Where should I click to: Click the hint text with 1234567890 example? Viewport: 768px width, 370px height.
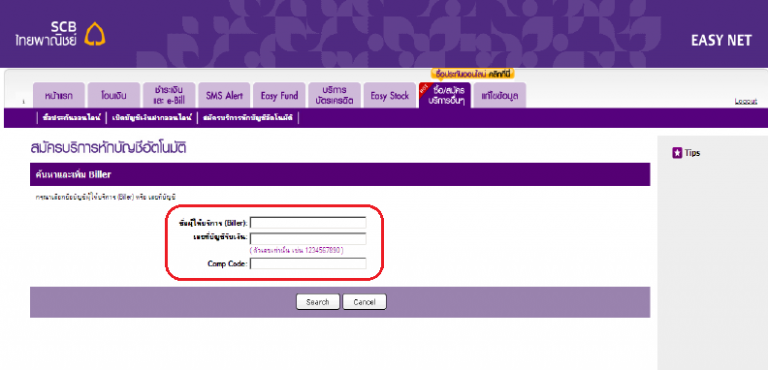click(296, 250)
